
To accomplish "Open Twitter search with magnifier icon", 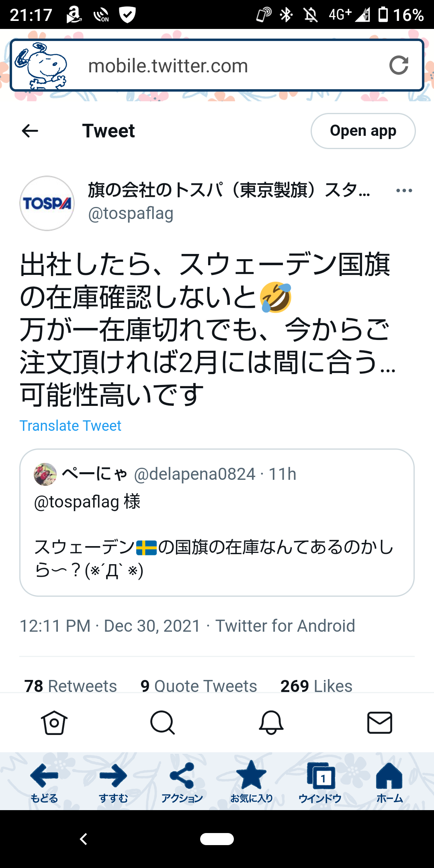I will pyautogui.click(x=162, y=723).
